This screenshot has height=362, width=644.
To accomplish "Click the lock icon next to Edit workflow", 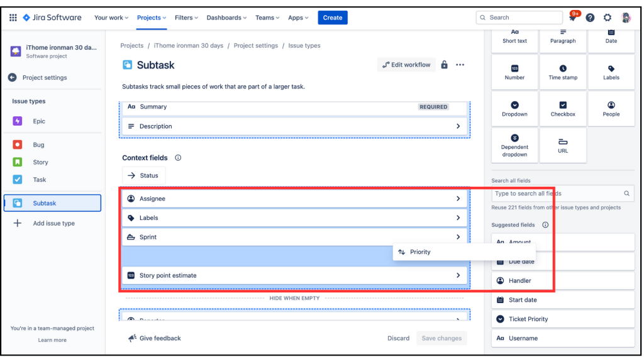I will pyautogui.click(x=444, y=65).
